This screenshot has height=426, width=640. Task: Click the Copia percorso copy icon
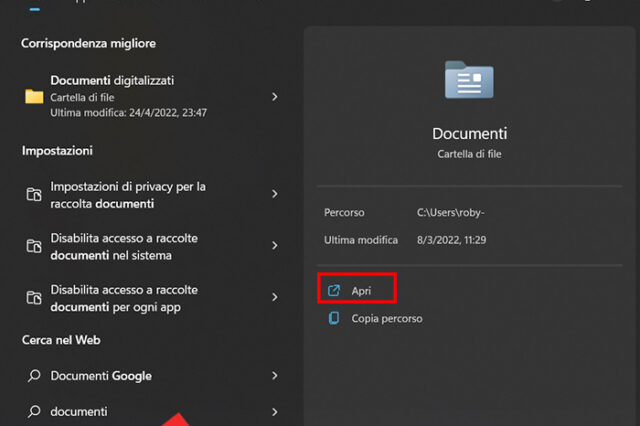334,318
